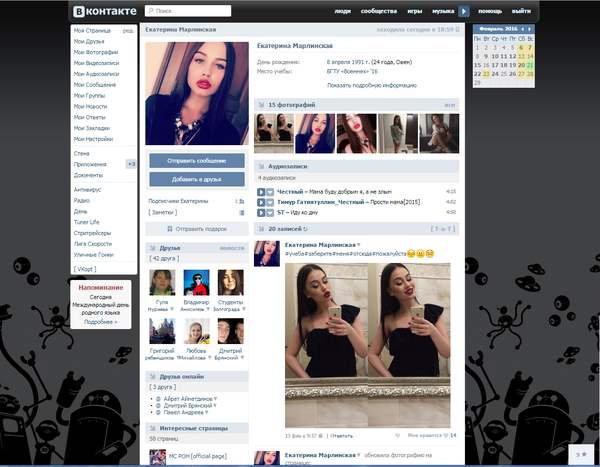Click the Приложения +3 counter badge
Viewport: 600px width, 467px height.
[x=131, y=164]
